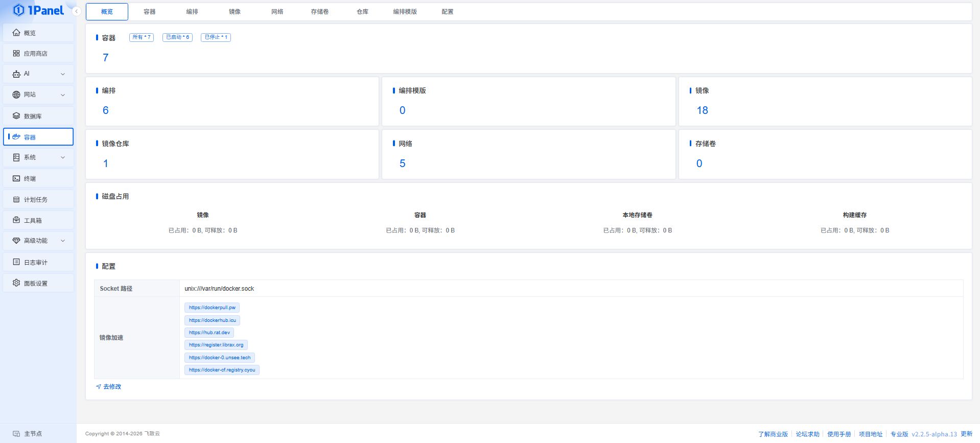Open the 面板设置 gear icon
The image size is (980, 443).
coord(16,283)
